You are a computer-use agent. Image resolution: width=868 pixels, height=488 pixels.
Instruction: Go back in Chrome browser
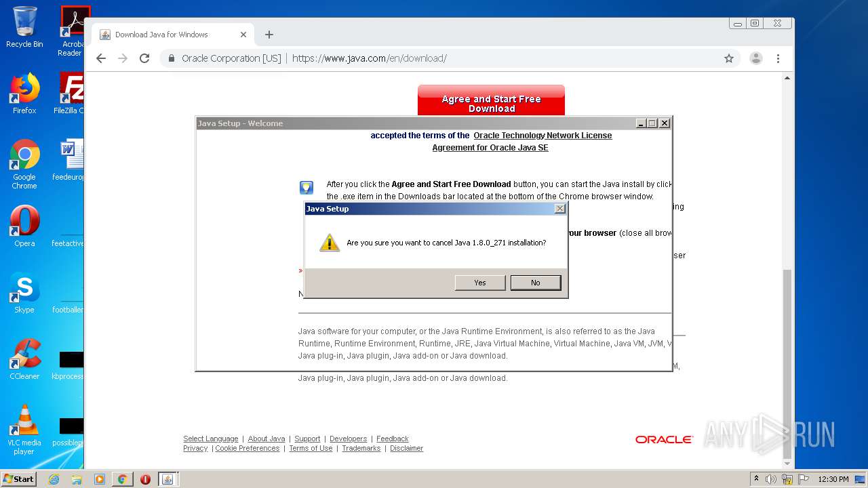coord(101,58)
